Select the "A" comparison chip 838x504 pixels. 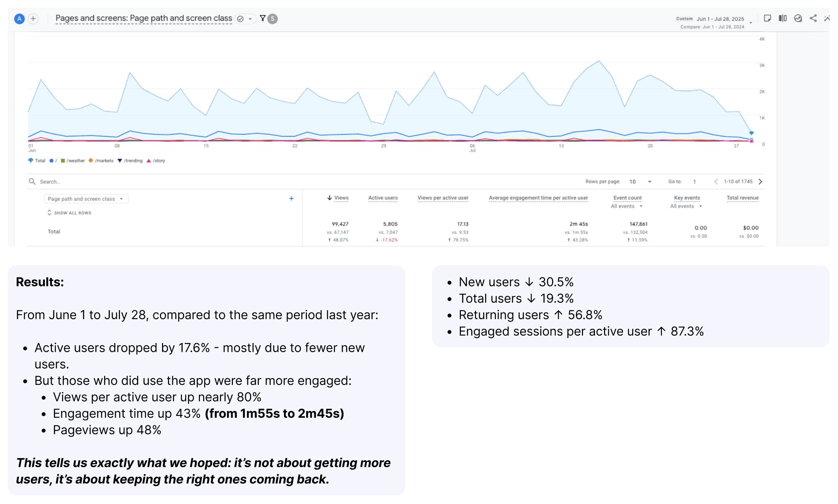click(20, 19)
